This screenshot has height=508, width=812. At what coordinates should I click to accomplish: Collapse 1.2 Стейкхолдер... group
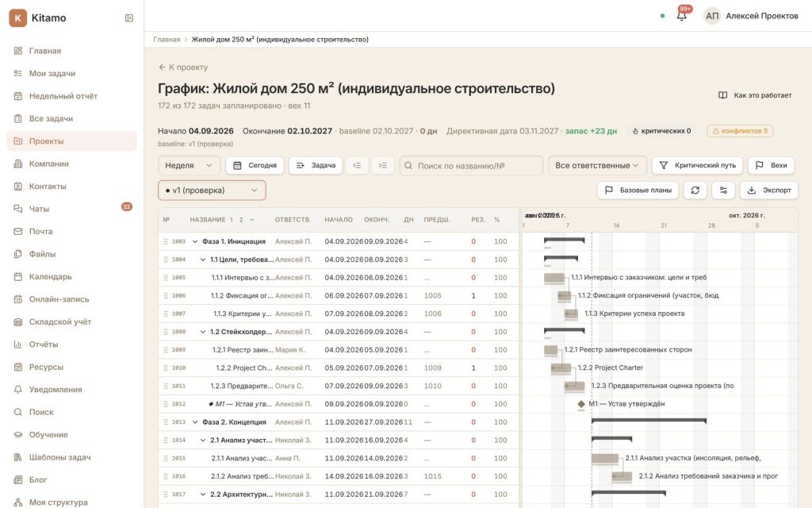(203, 332)
